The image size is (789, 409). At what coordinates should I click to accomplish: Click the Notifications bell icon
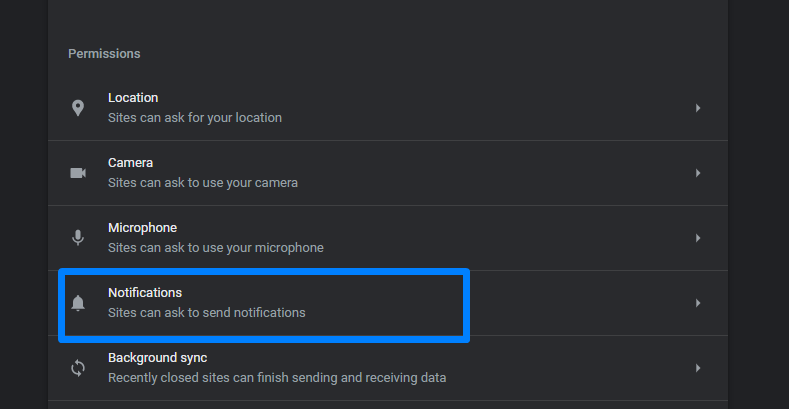78,303
